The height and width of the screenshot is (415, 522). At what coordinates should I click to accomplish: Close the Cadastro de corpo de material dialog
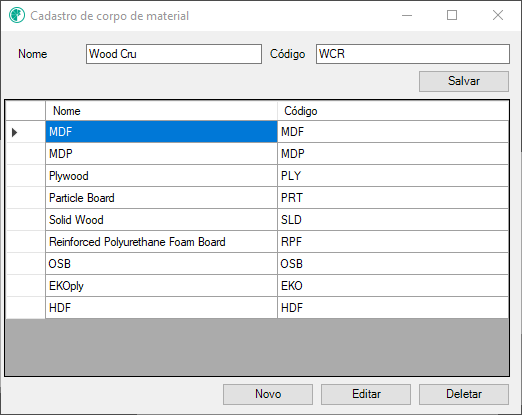pos(498,15)
